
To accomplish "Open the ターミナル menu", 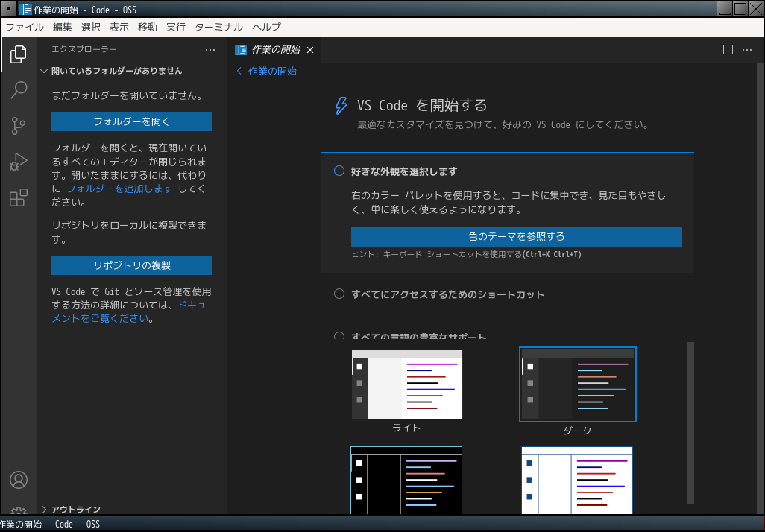I will [218, 27].
